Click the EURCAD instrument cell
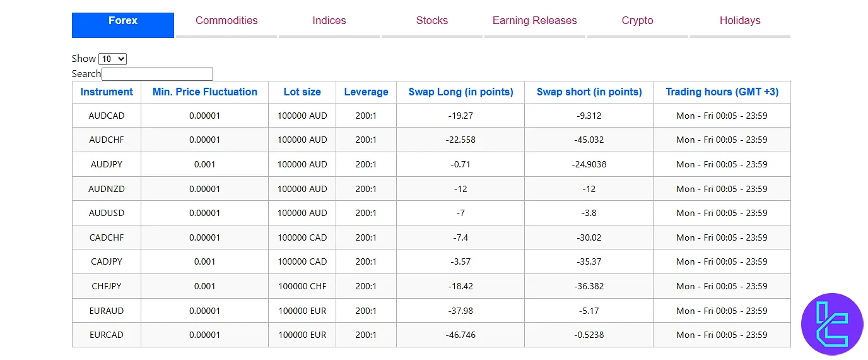Screen dimensions: 868x360 click(x=107, y=335)
